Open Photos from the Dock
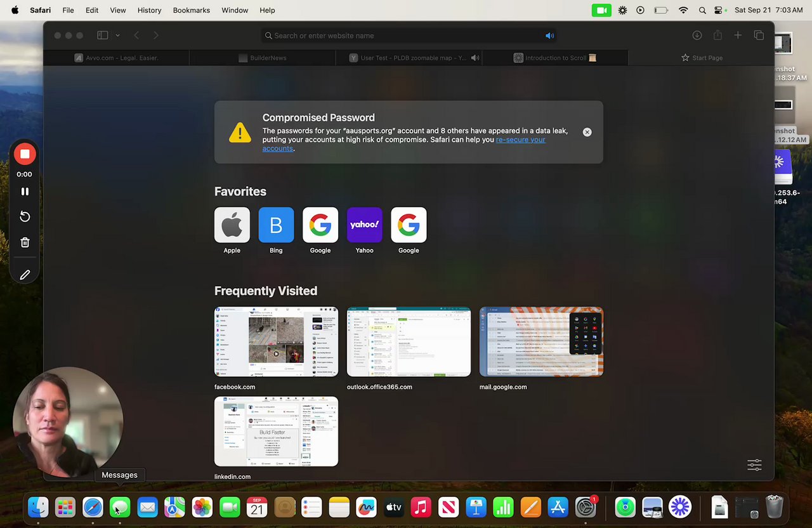Screen dimensions: 812x528 click(202, 507)
